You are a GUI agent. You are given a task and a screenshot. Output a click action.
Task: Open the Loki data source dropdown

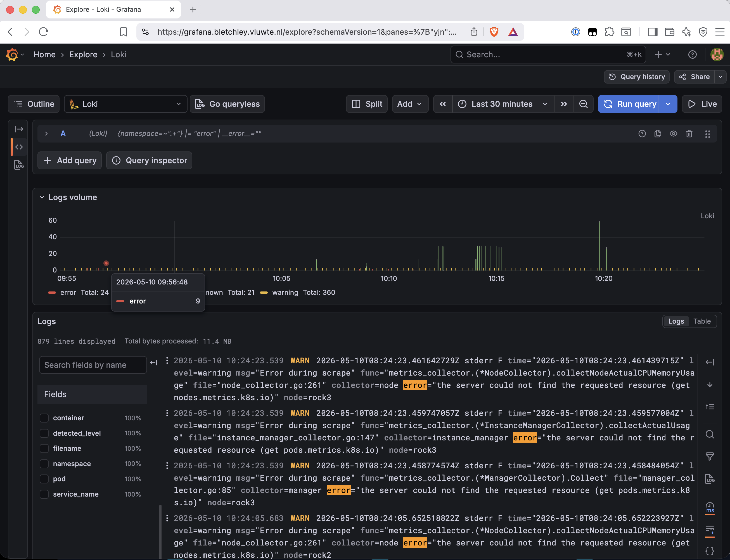125,104
